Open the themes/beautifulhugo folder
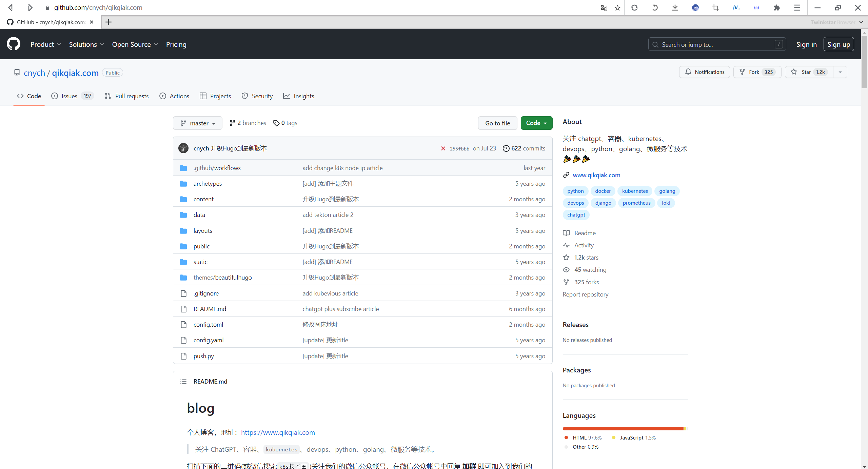The image size is (868, 469). pyautogui.click(x=222, y=277)
